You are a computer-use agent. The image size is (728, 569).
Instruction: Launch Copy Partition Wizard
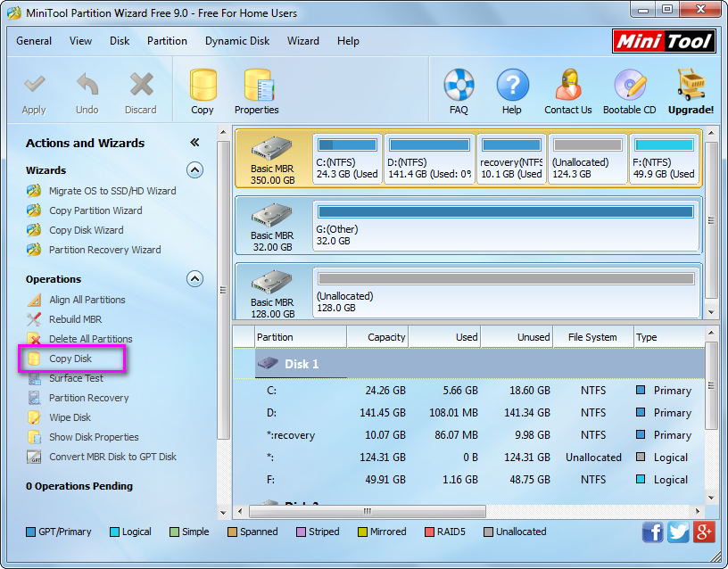coord(95,210)
